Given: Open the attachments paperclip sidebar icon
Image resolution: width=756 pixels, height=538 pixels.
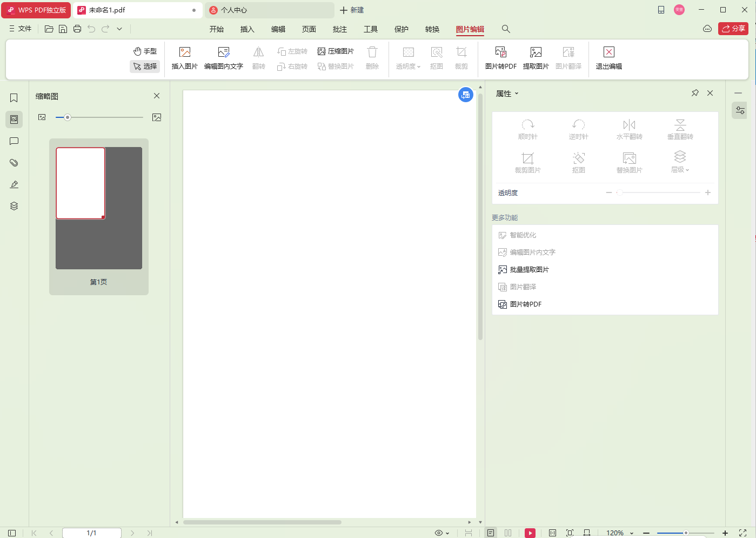Looking at the screenshot, I should (14, 163).
